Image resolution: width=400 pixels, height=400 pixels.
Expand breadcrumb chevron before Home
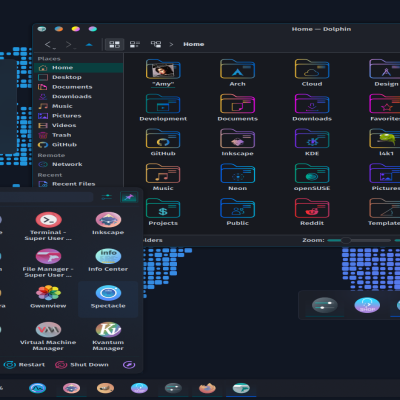pos(171,44)
